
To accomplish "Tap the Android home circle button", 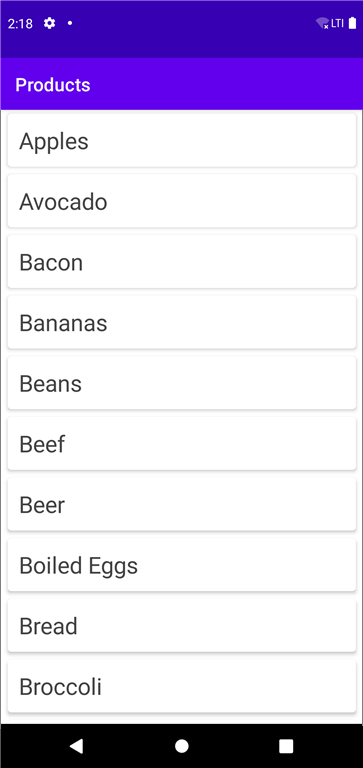I will click(182, 745).
